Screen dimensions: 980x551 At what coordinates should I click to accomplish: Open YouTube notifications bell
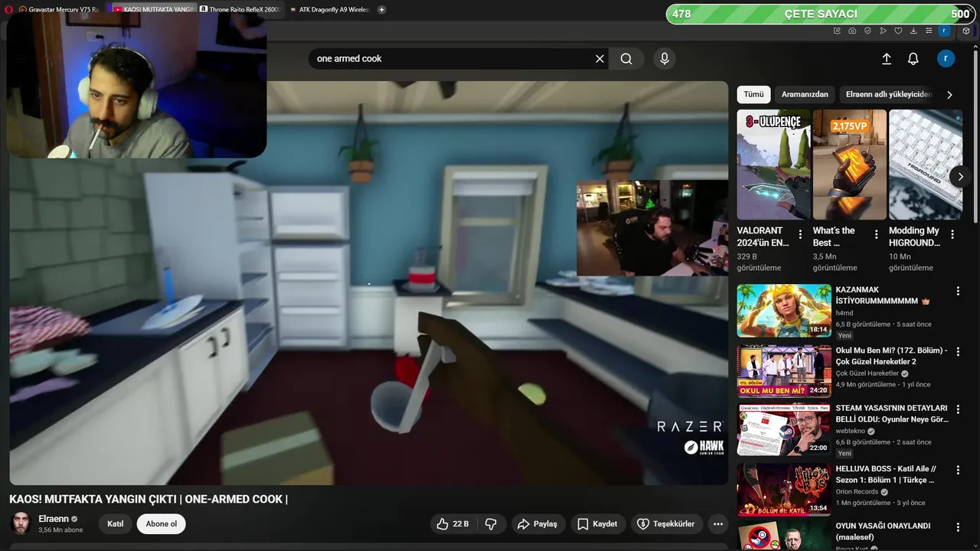(x=913, y=59)
